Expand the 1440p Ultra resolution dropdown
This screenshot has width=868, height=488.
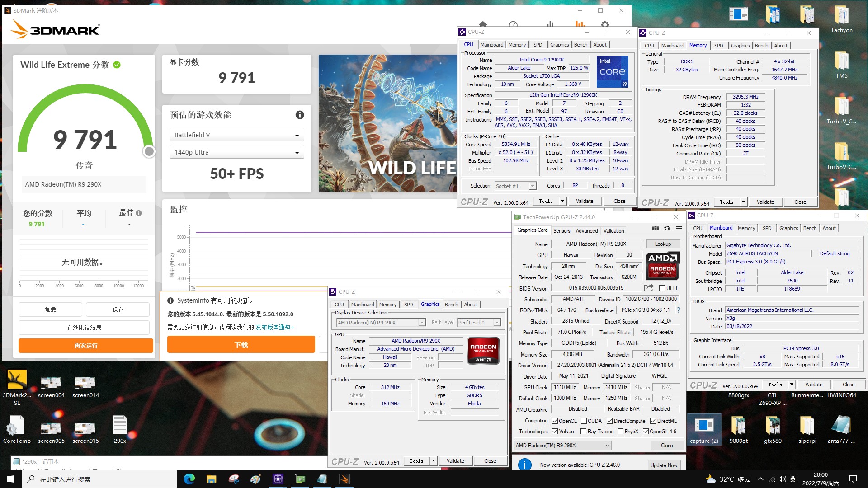(x=236, y=152)
